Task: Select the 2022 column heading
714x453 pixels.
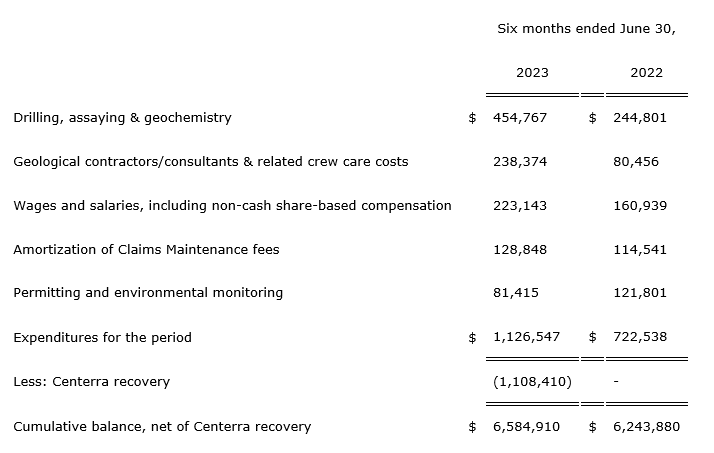Action: tap(646, 73)
